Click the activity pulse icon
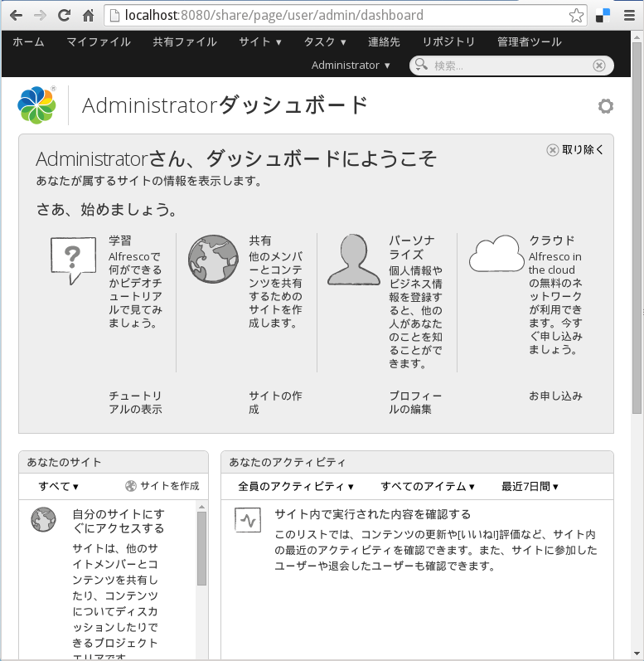Viewport: 644px width, 661px height. 248,520
